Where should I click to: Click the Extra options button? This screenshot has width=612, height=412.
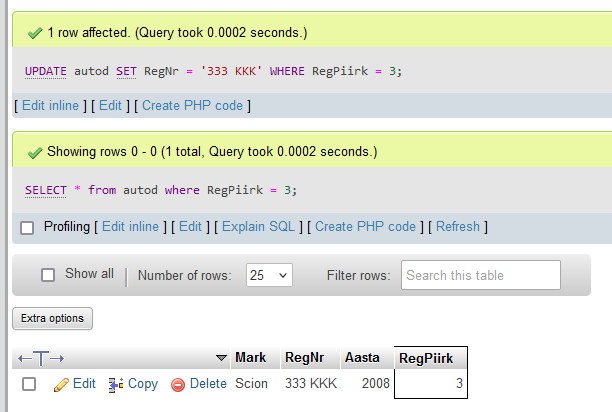(x=52, y=318)
